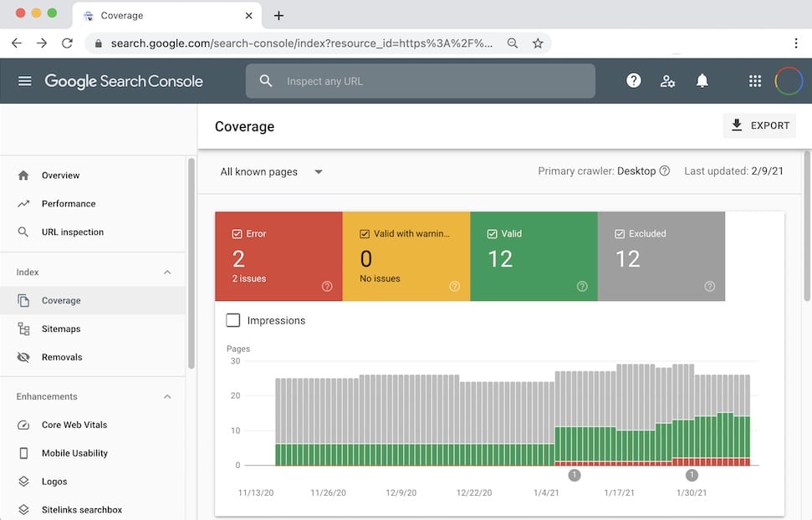Uncheck the Excluded status checkbox
812x520 pixels.
click(x=620, y=234)
